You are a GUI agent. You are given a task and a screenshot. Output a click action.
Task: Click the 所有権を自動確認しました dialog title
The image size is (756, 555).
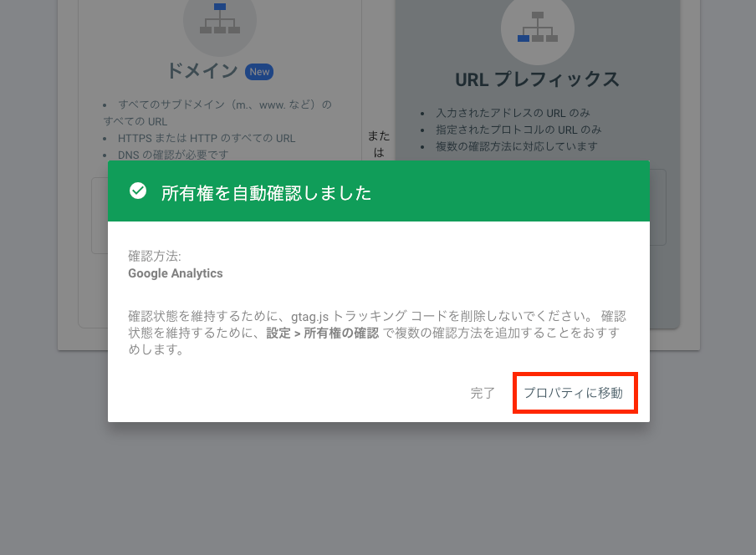[x=266, y=193]
